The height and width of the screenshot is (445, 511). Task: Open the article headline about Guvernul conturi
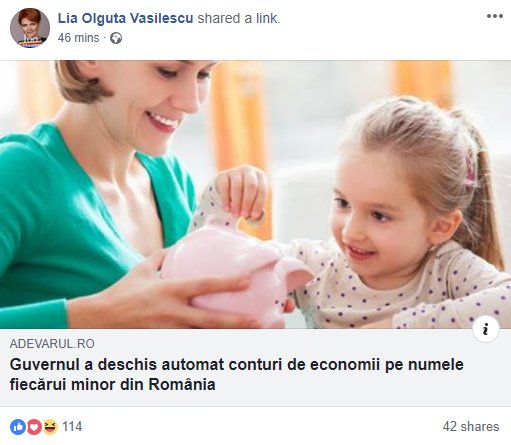(x=236, y=374)
